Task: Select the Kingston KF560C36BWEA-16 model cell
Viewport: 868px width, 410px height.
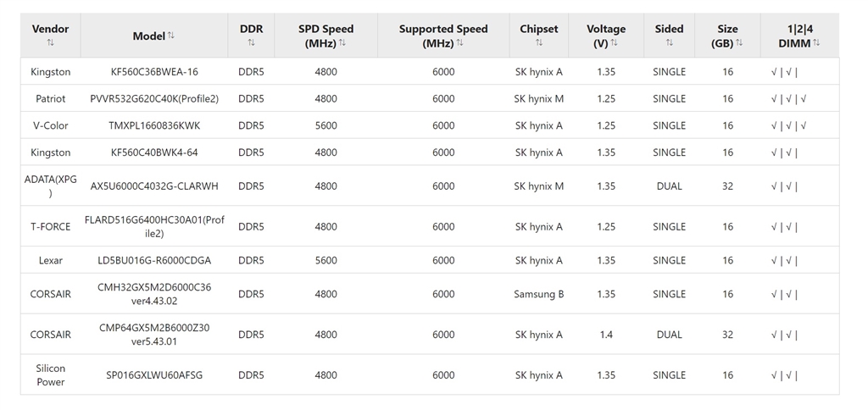Action: 154,72
